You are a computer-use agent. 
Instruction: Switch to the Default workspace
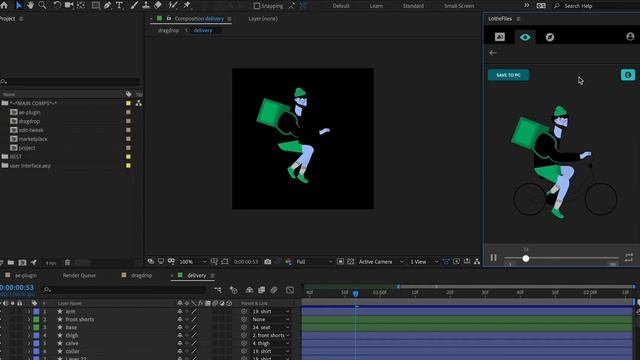[341, 6]
